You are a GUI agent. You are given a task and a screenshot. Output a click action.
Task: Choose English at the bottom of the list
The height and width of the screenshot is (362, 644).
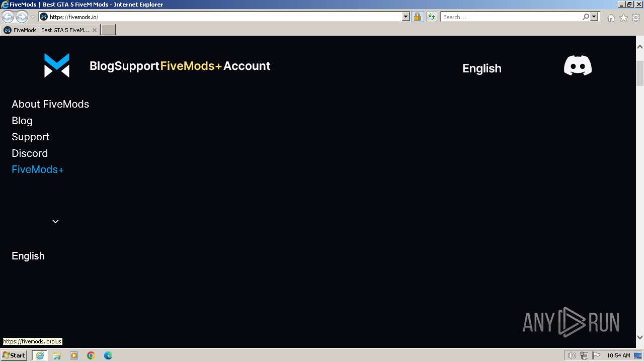(28, 256)
